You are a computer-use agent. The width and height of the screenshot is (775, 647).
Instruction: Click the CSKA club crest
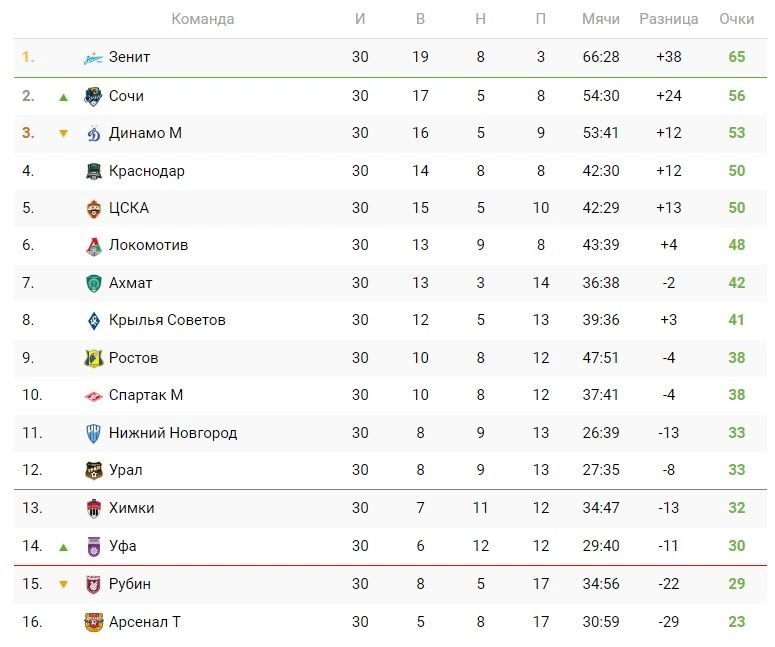coord(93,208)
